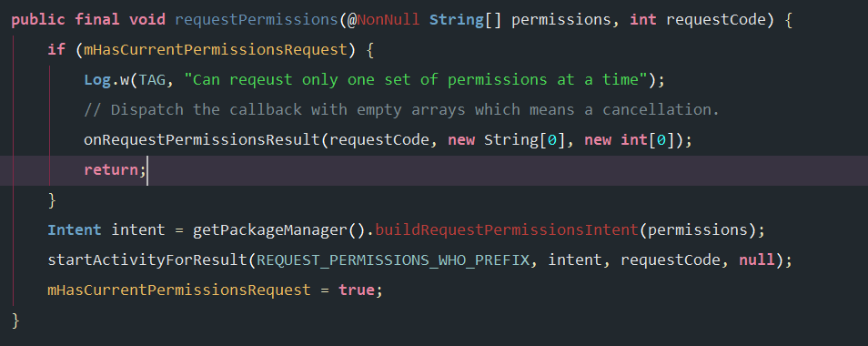
Task: Click the Dispatch the callback comment line
Action: point(401,109)
